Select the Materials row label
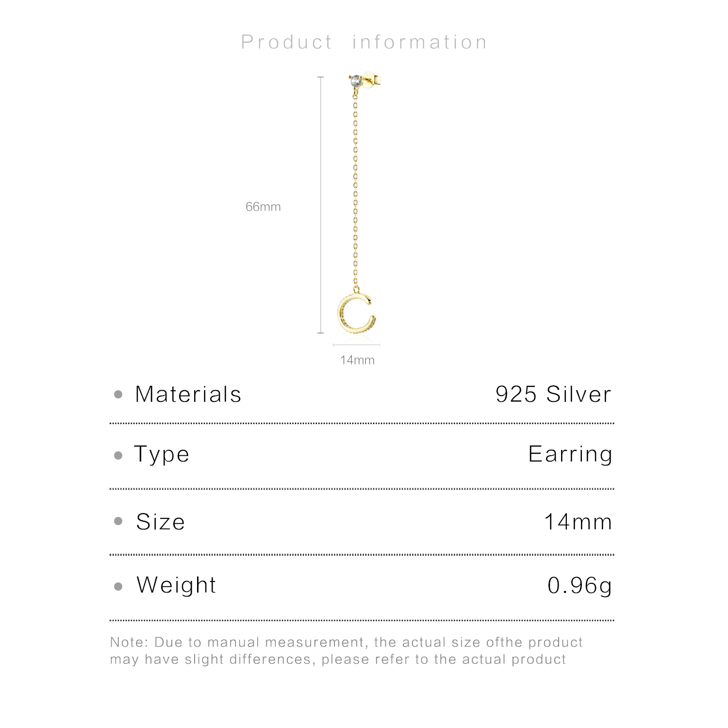The image size is (728, 728). click(188, 394)
